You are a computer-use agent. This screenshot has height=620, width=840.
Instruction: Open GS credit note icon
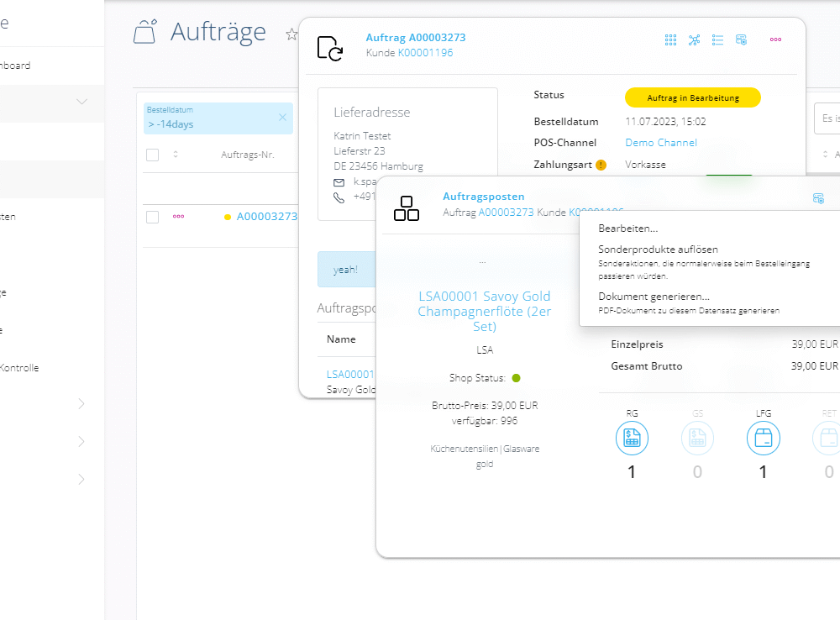(697, 439)
